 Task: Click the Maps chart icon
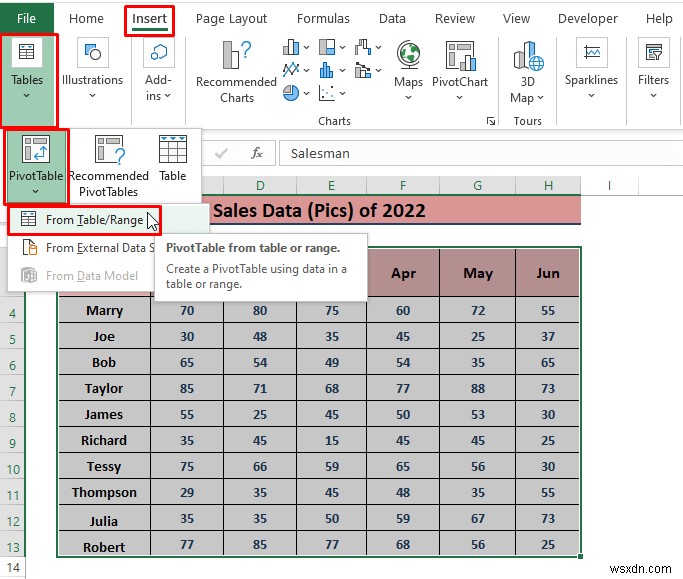coord(409,55)
